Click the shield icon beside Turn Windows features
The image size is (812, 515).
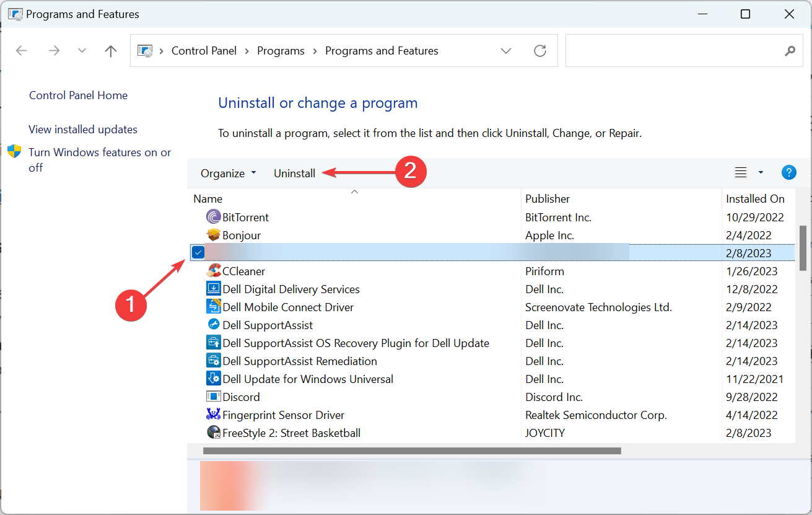coord(14,152)
